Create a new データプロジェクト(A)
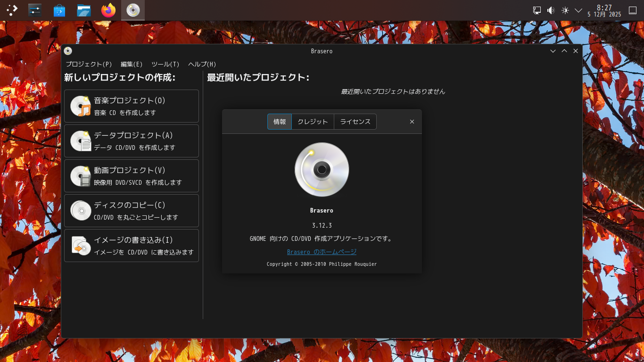 (132, 141)
